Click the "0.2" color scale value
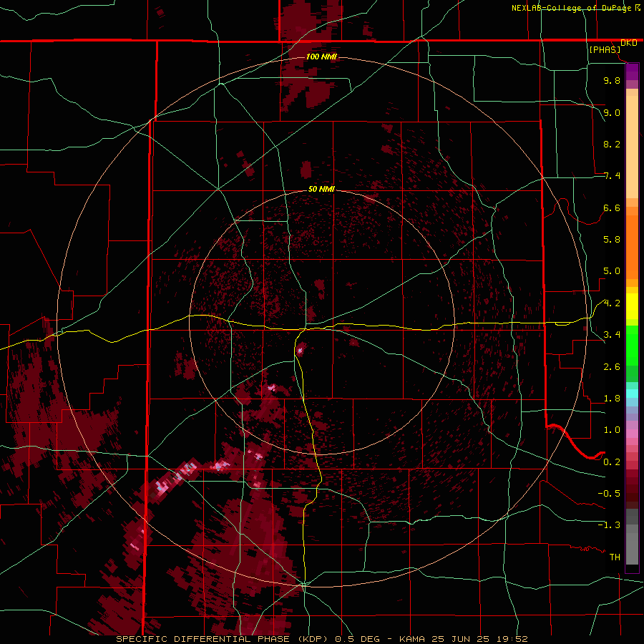 612,462
